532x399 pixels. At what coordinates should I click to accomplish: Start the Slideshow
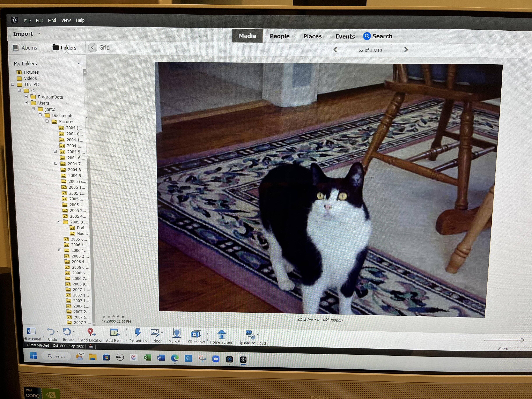(x=196, y=334)
